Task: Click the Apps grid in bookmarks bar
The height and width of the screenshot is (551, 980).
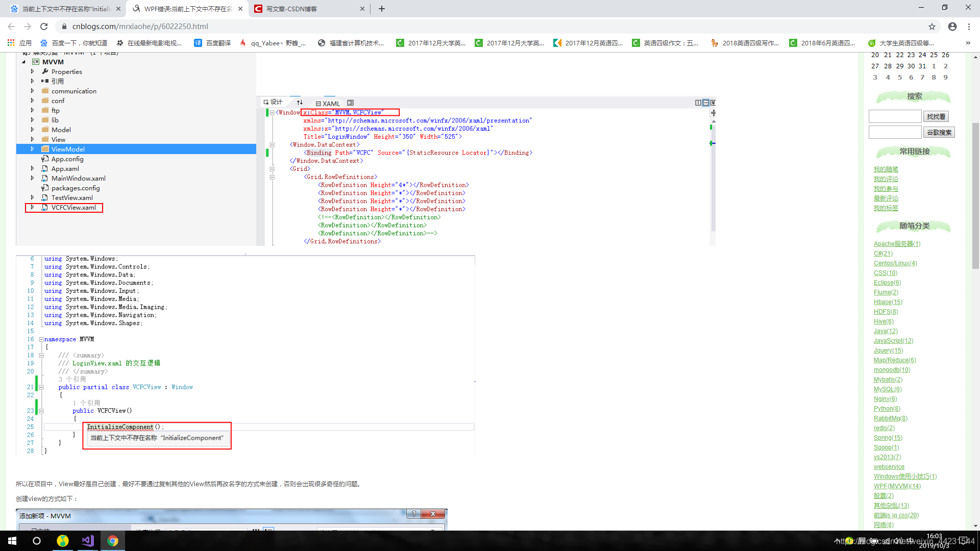Action: [11, 43]
